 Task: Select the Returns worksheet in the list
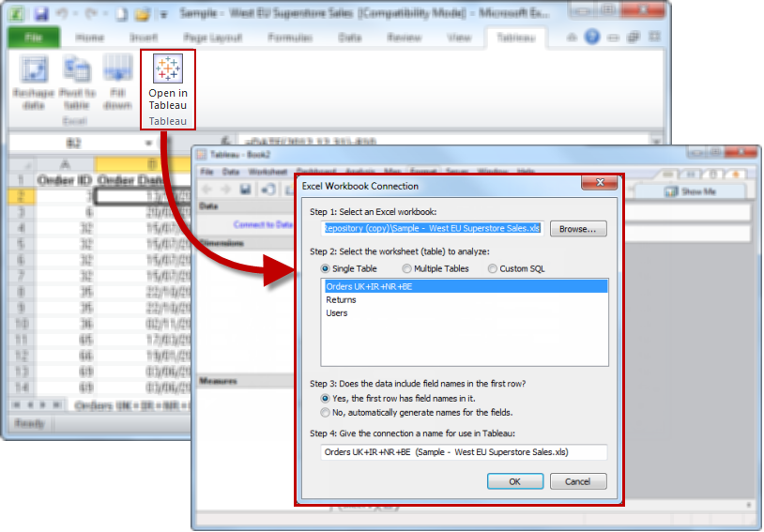[x=342, y=299]
